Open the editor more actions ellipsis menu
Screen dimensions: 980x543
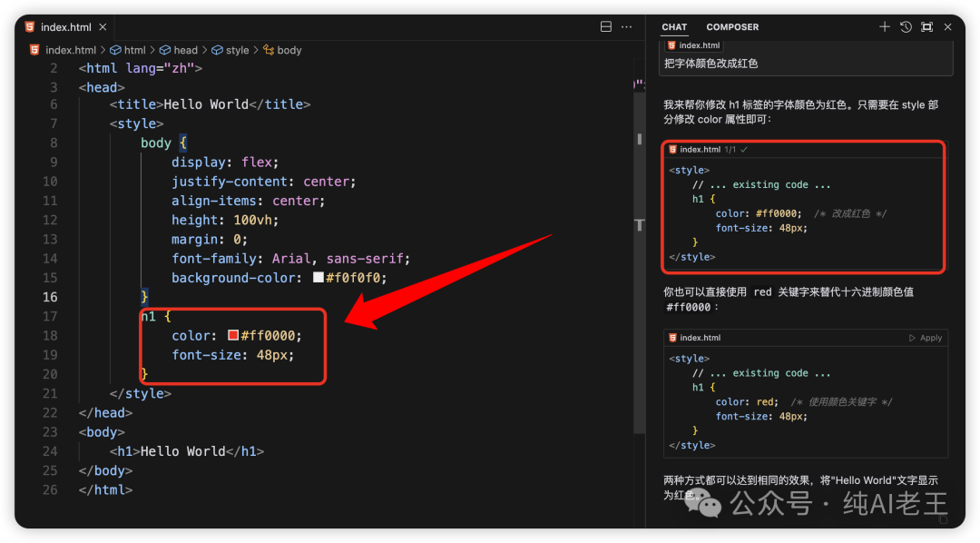[626, 27]
